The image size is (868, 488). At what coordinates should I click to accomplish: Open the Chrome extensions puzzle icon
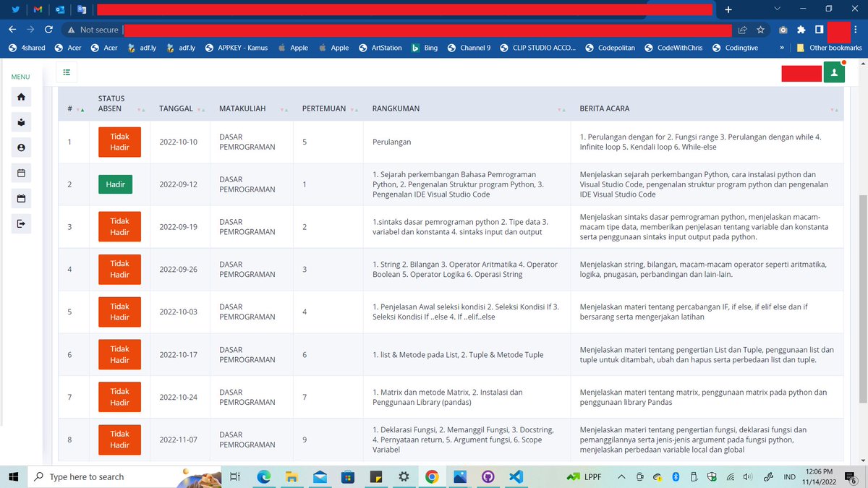click(801, 30)
